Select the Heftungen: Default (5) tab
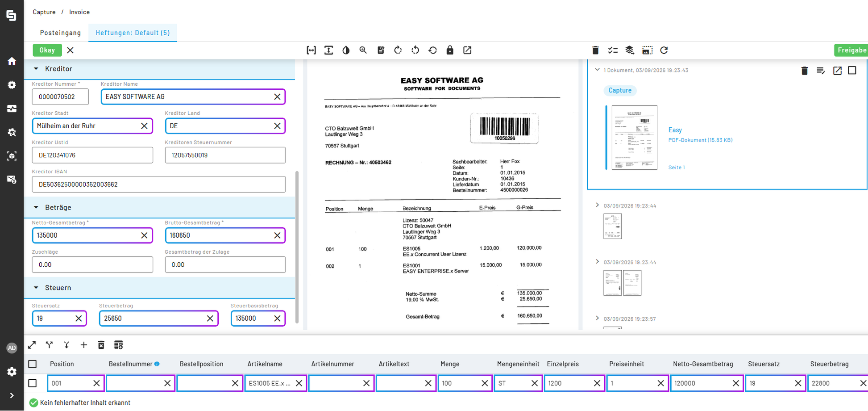This screenshot has height=411, width=868. point(133,33)
